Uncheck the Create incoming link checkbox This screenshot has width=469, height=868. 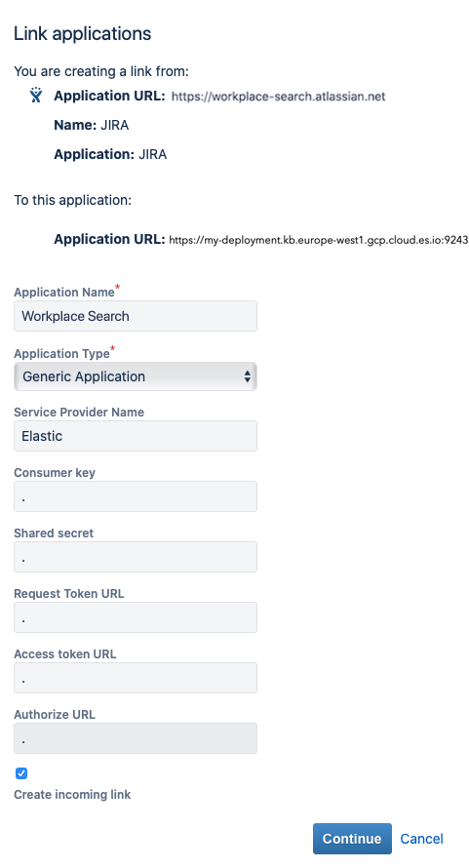[21, 773]
